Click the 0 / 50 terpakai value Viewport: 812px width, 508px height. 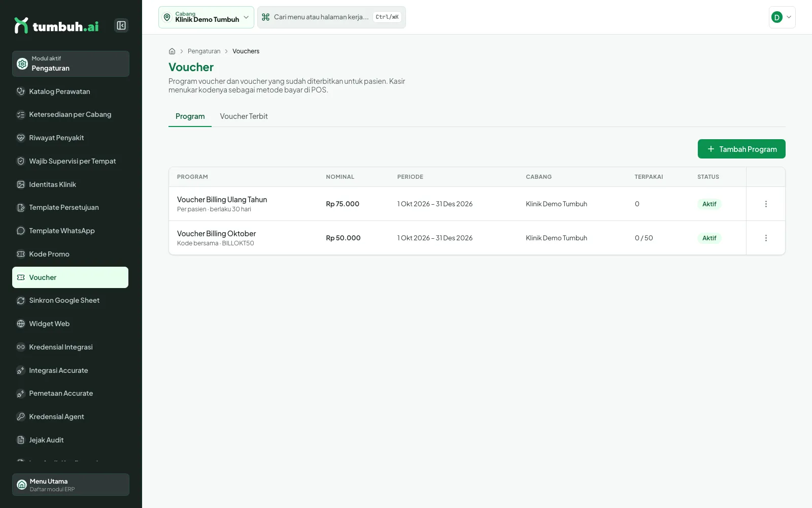tap(644, 238)
